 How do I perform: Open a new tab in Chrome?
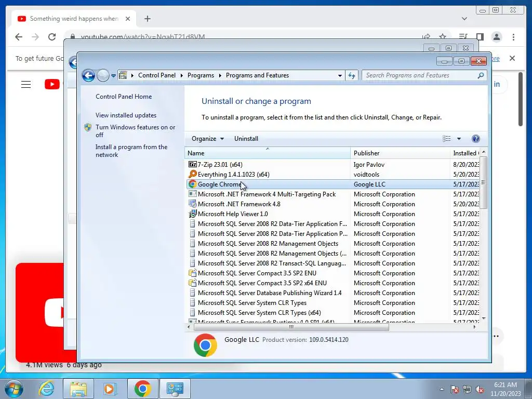[147, 19]
